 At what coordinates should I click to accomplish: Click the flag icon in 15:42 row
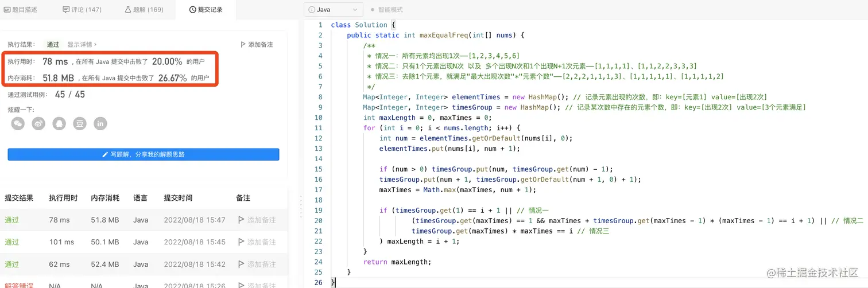click(241, 264)
